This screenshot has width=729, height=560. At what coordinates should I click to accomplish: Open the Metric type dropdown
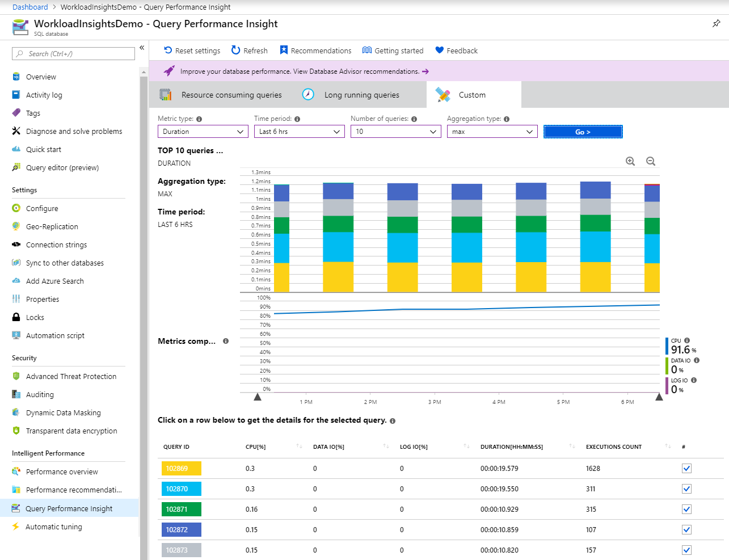click(x=203, y=132)
